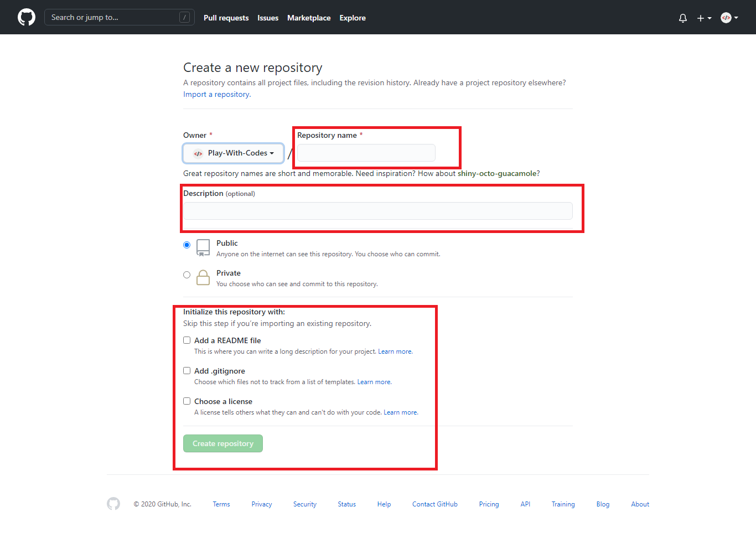Follow the Import a repository link
Image resolution: width=756 pixels, height=538 pixels.
[217, 94]
